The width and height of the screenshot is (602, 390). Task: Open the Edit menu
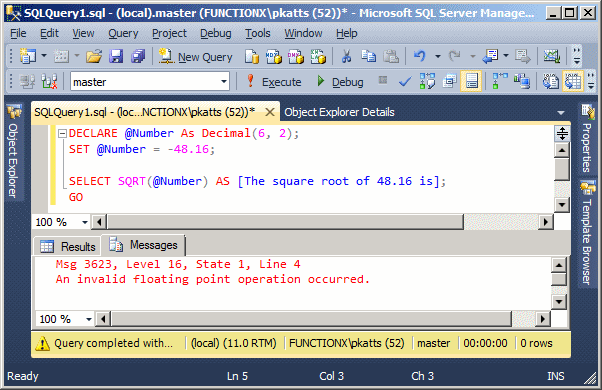[x=49, y=34]
